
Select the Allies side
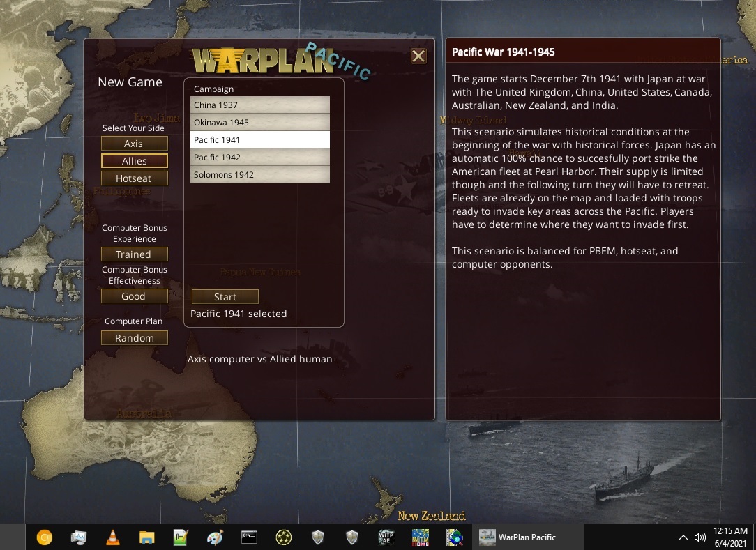[135, 160]
